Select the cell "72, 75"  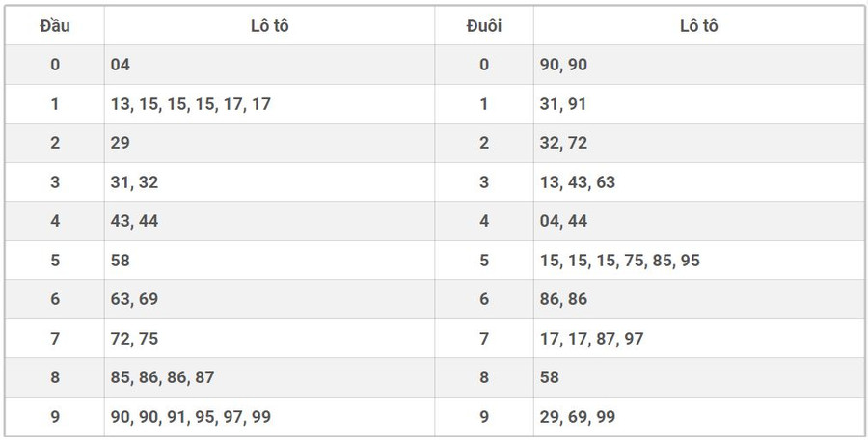click(x=134, y=339)
